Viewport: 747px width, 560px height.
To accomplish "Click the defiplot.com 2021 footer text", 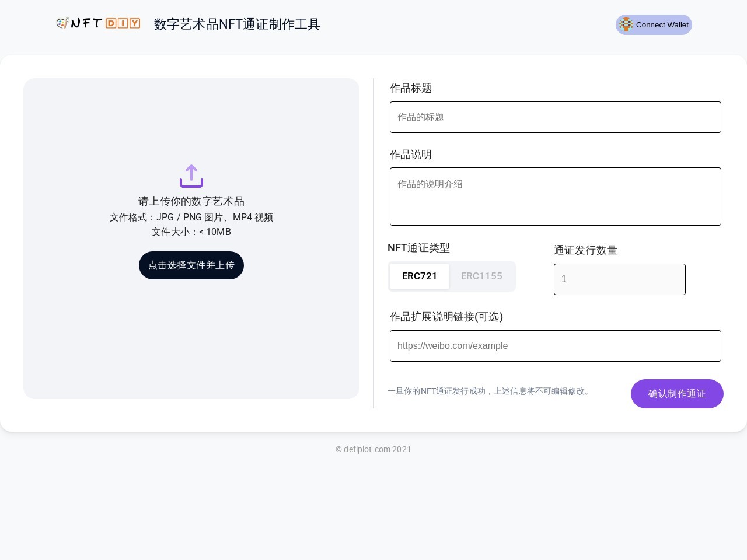I will [373, 449].
